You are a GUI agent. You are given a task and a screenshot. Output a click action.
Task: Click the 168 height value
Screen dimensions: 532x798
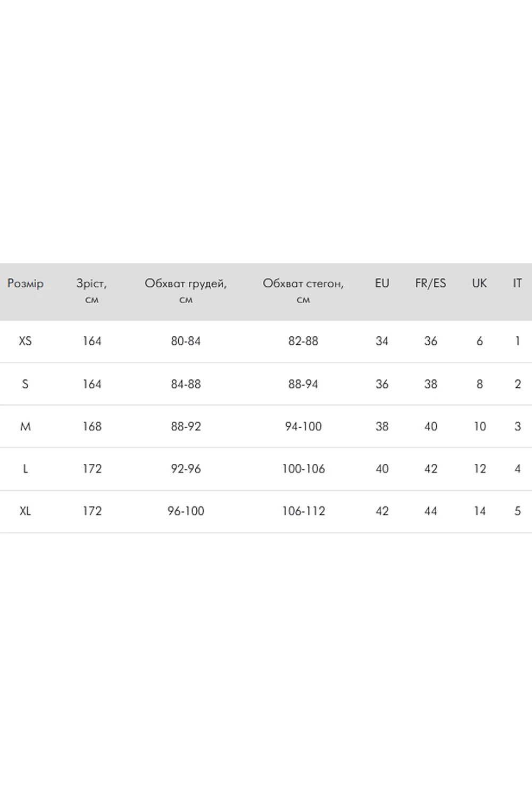[92, 427]
